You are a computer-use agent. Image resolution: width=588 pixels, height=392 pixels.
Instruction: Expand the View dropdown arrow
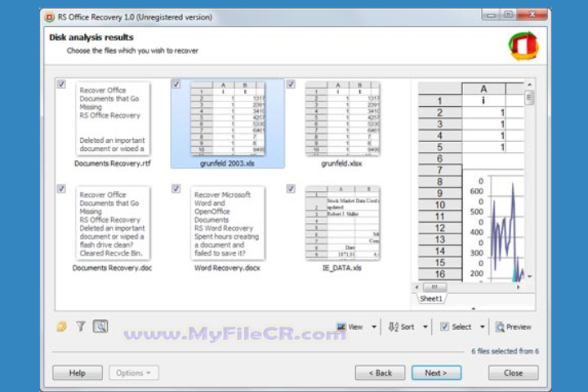(x=374, y=327)
